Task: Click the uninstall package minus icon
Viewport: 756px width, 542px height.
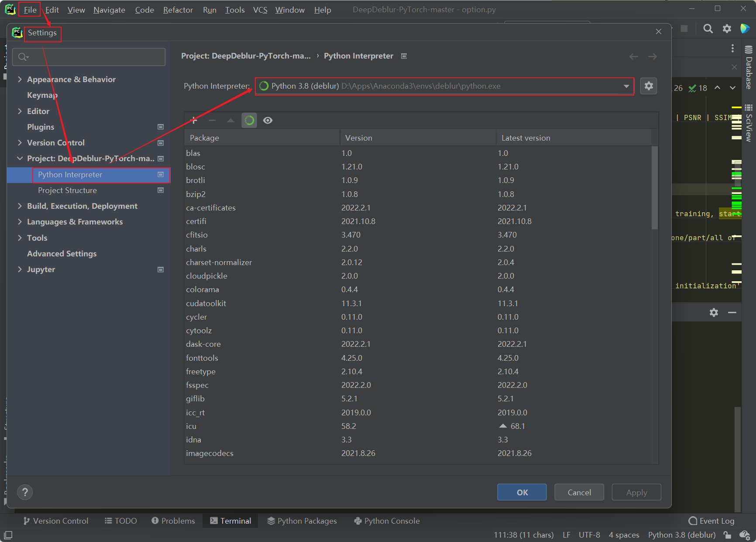Action: pyautogui.click(x=212, y=120)
